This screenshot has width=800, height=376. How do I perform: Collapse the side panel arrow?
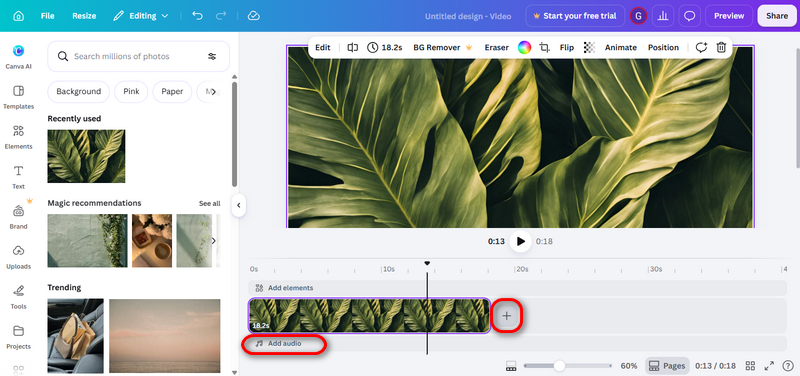(x=238, y=206)
